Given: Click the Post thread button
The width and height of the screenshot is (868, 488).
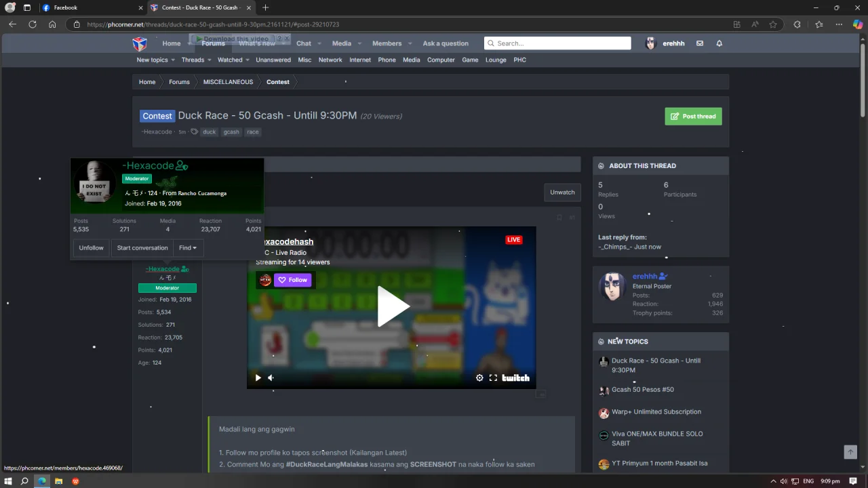Looking at the screenshot, I should click(x=693, y=116).
